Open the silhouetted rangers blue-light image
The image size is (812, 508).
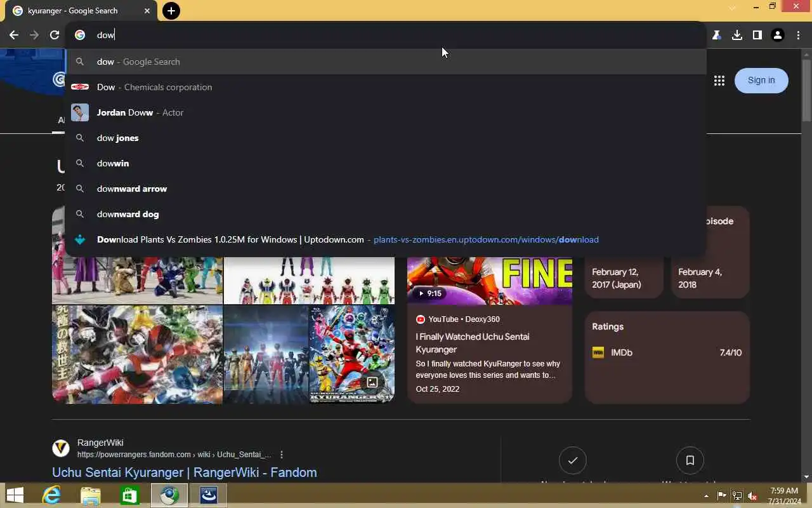[266, 354]
